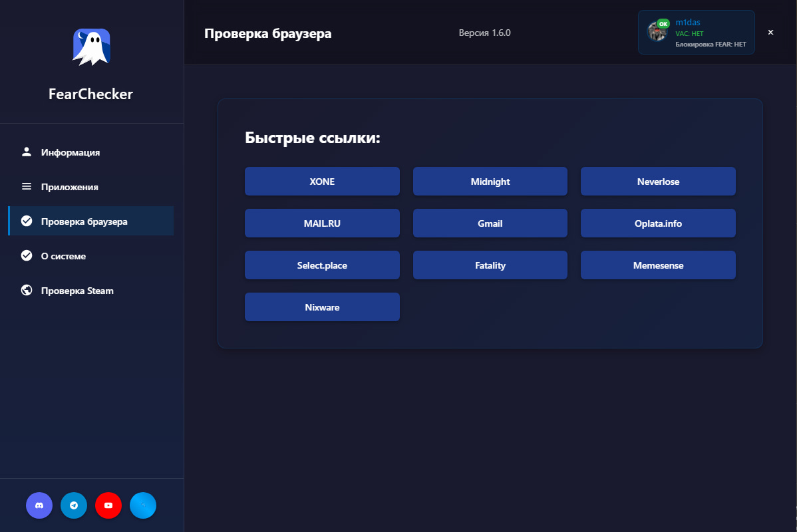
Task: Open Gmail quick link
Action: (x=490, y=223)
